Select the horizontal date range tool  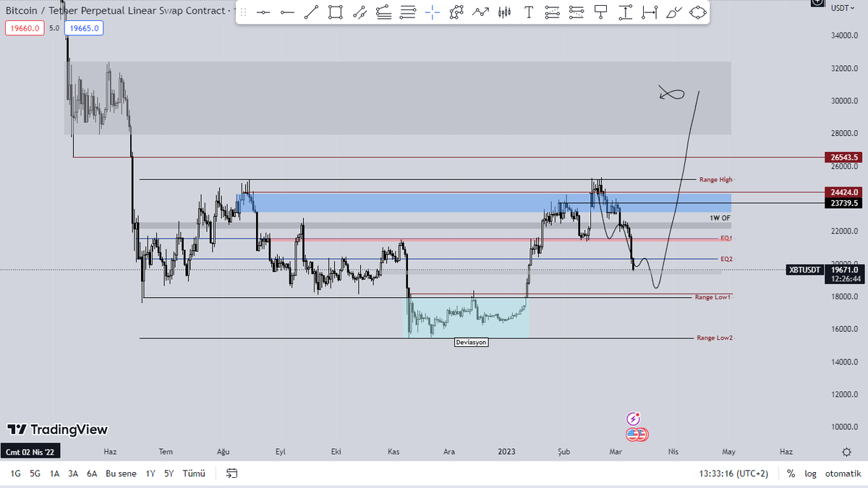650,12
